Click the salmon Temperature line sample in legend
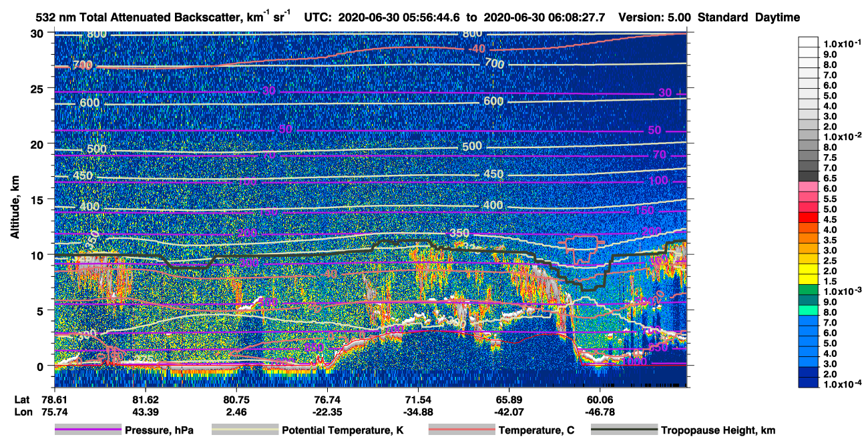 [461, 430]
